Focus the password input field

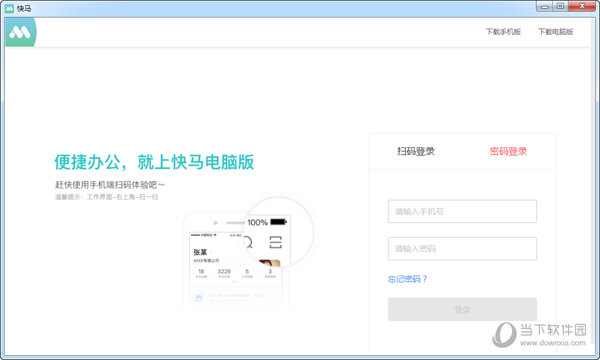[x=462, y=249]
